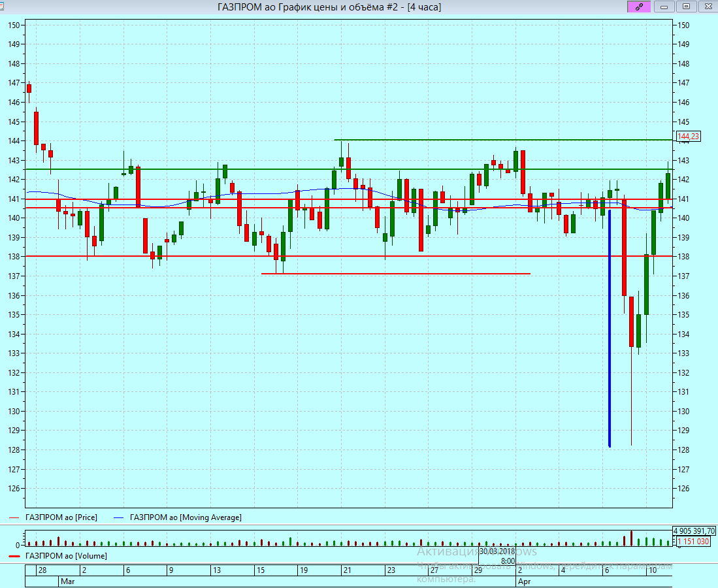Click the 133 label on left price axis
This screenshot has width=718, height=588.
click(x=14, y=353)
